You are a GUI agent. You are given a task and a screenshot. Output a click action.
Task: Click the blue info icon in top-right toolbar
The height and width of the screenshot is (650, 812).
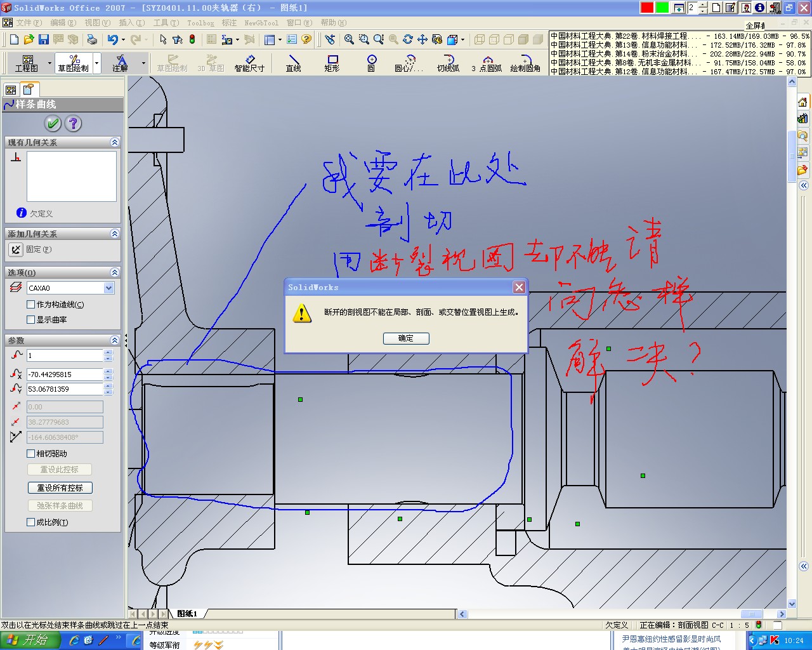[x=759, y=8]
